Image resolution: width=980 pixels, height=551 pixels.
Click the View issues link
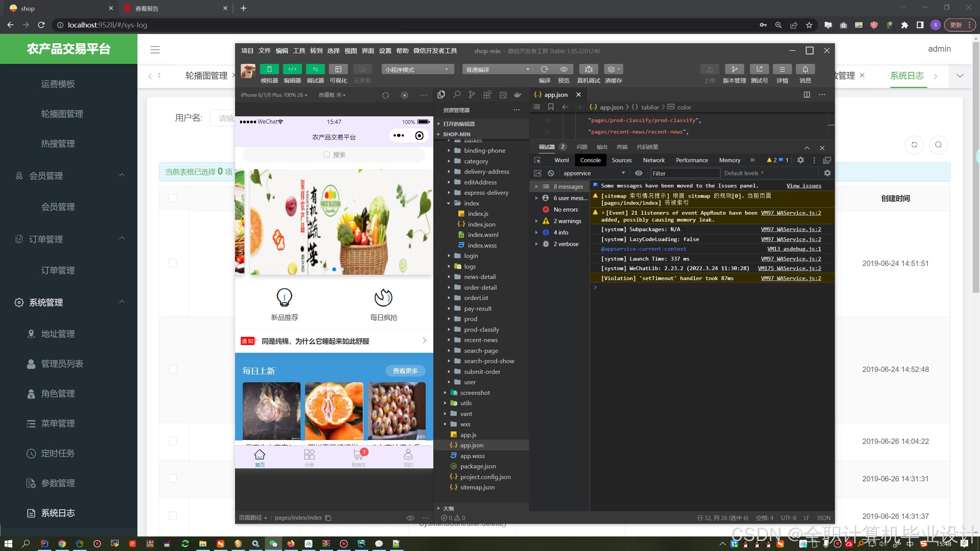(x=804, y=186)
